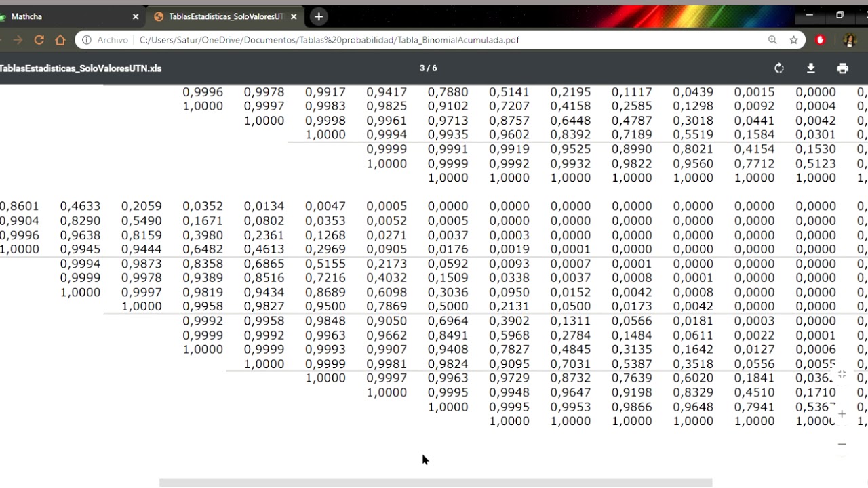
Task: Print the PDF document
Action: coord(842,68)
